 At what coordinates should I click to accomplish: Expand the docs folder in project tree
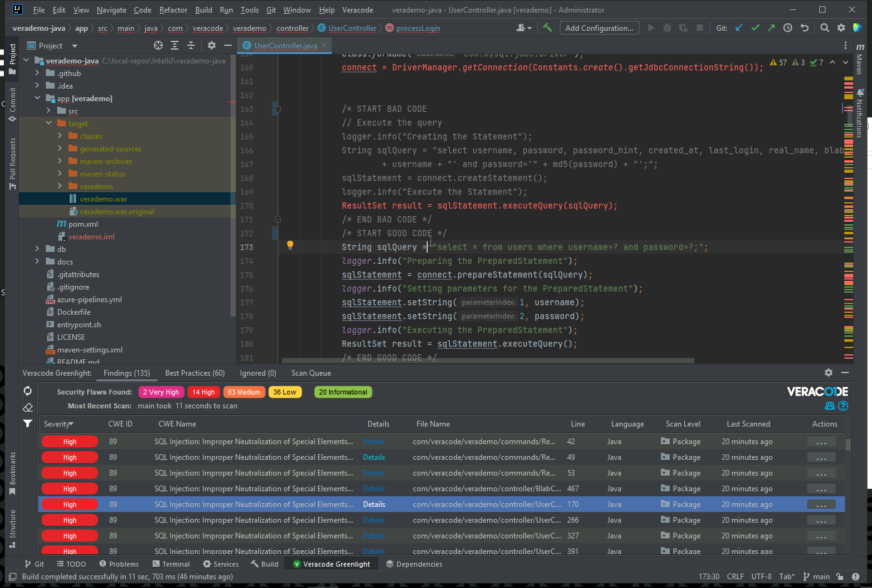(37, 261)
